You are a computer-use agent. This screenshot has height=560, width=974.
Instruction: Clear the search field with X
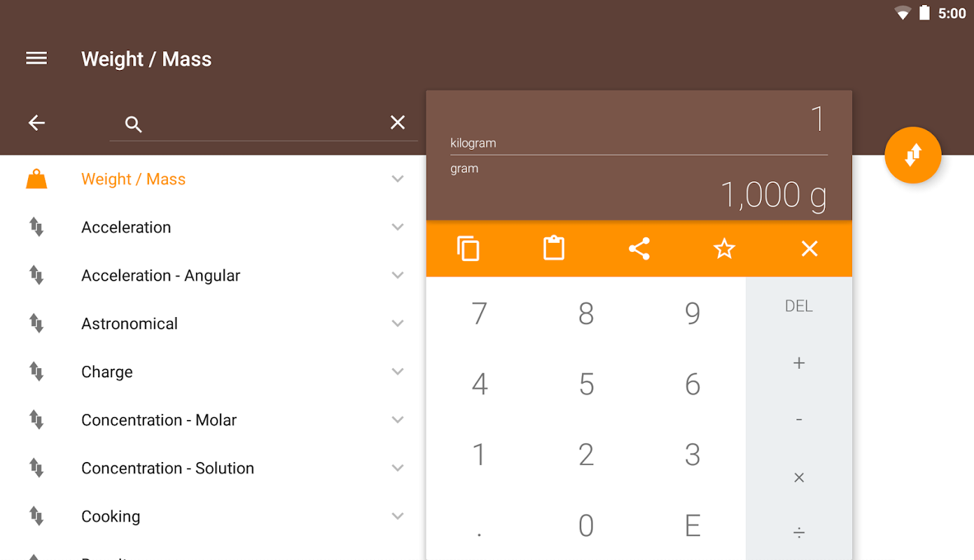point(398,122)
